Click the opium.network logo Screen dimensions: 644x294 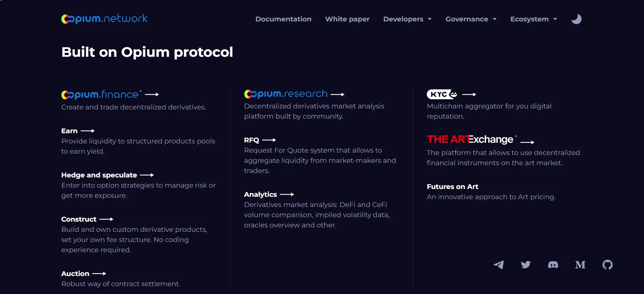click(104, 19)
